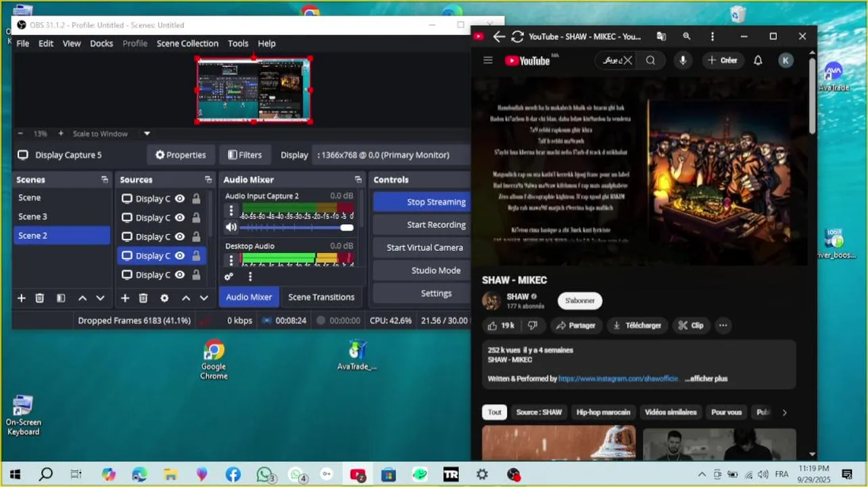Open source properties gear in Sources toolbar
The width and height of the screenshot is (868, 487).
pyautogui.click(x=164, y=298)
